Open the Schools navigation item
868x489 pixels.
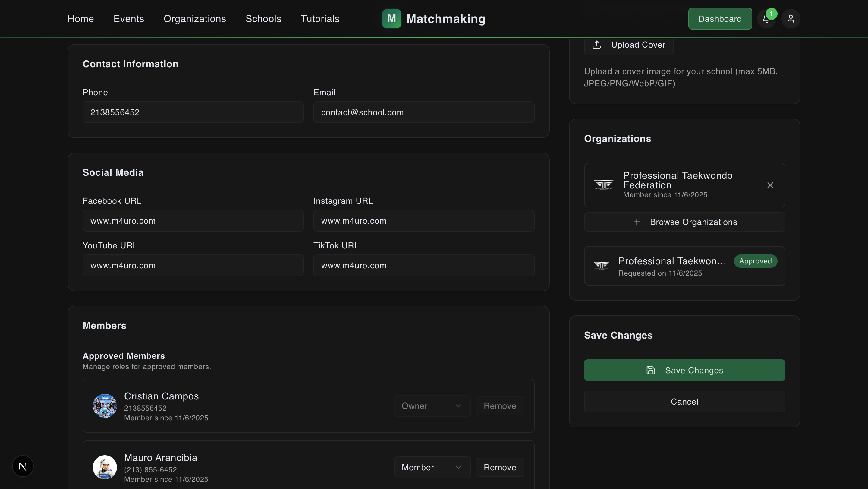coord(263,19)
